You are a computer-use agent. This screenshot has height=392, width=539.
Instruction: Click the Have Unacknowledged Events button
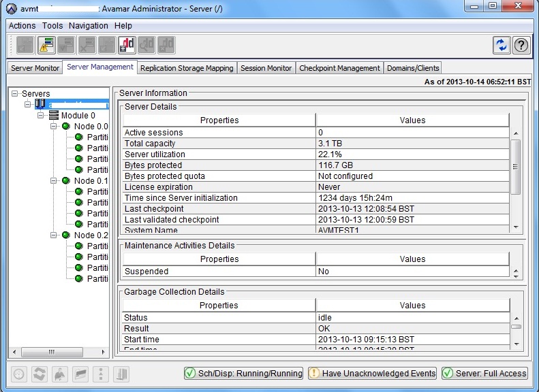click(372, 374)
